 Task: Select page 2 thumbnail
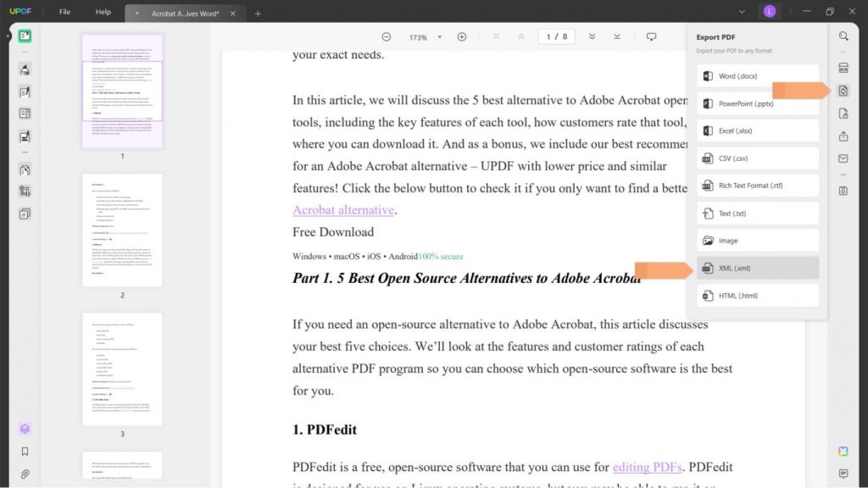click(122, 230)
